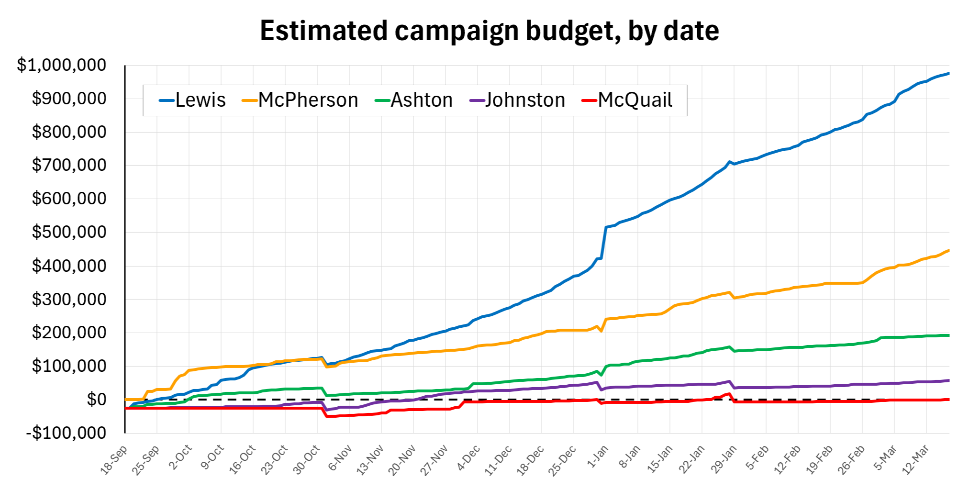Click the -$100,000 y-axis label
Screen dimensions: 980x490
point(66,433)
